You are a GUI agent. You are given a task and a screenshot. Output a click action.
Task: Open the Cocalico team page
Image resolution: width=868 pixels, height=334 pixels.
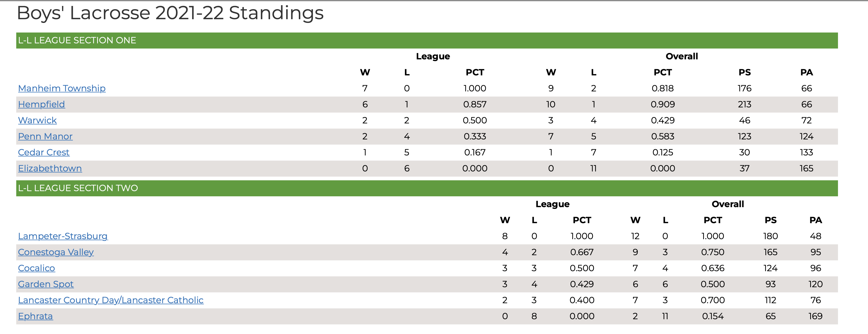click(36, 268)
